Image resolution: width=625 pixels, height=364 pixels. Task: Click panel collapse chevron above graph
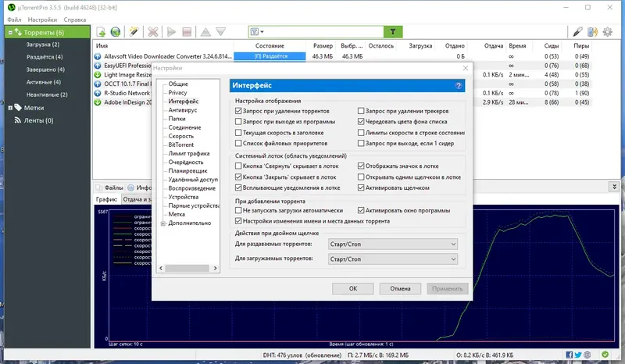point(614,187)
